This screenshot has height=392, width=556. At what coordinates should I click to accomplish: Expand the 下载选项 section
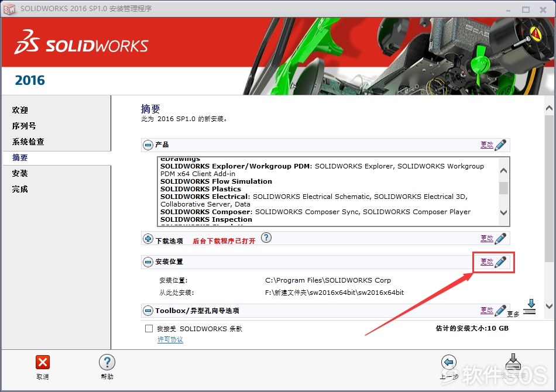pos(148,239)
